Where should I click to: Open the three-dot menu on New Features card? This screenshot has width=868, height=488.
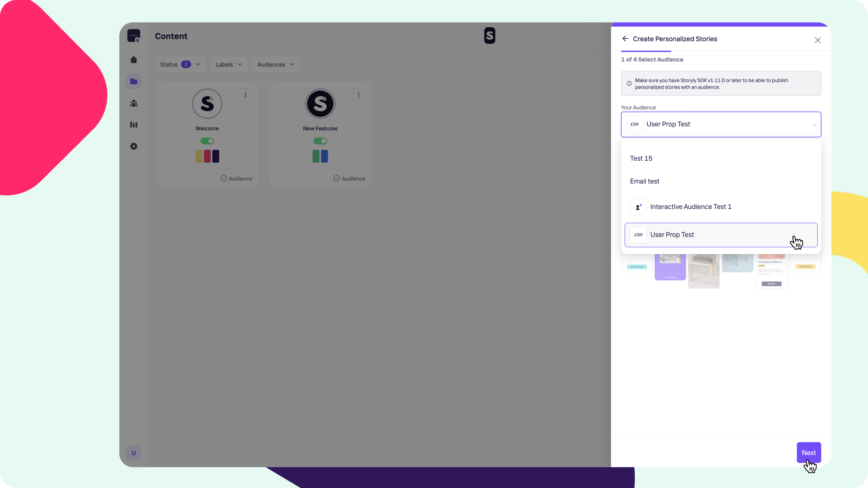(359, 95)
